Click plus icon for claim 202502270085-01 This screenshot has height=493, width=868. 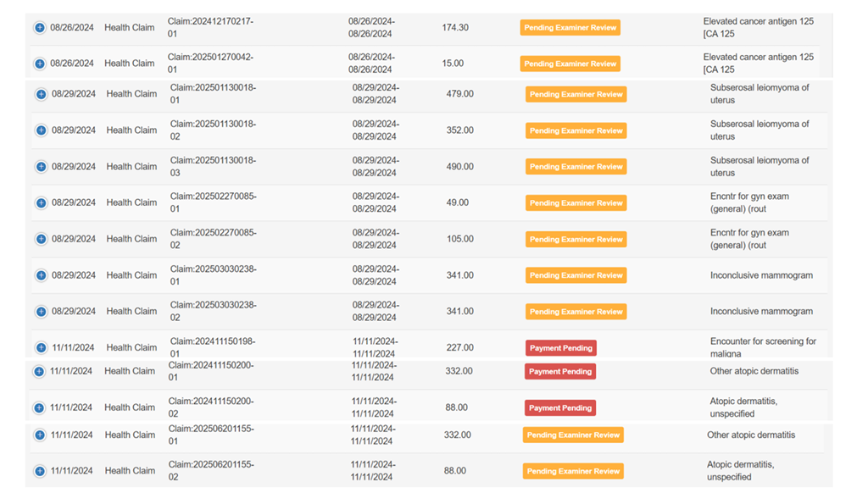[x=41, y=203]
